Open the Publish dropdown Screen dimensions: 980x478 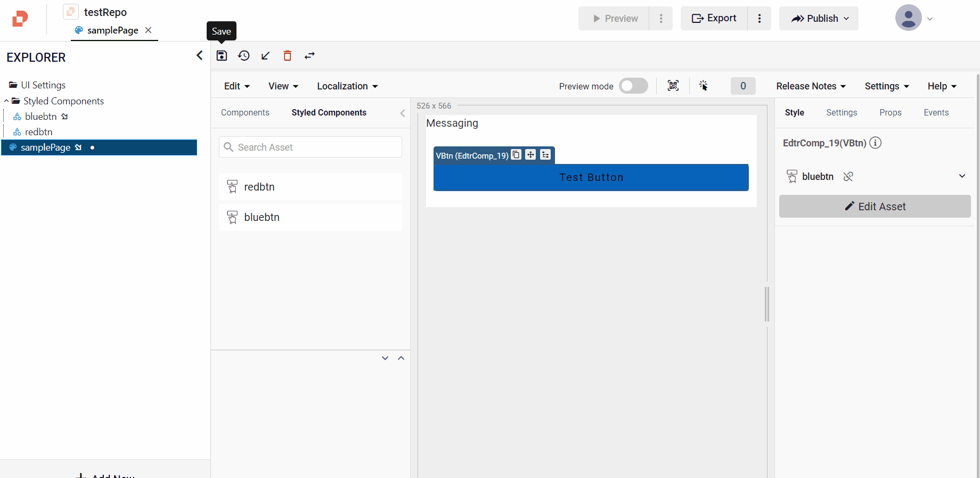[x=819, y=19]
